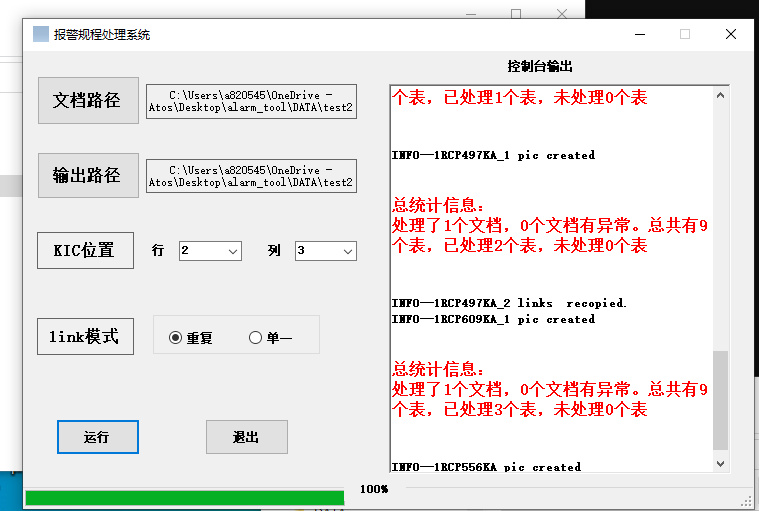Click the document path text field
The image size is (759, 511).
coord(251,101)
